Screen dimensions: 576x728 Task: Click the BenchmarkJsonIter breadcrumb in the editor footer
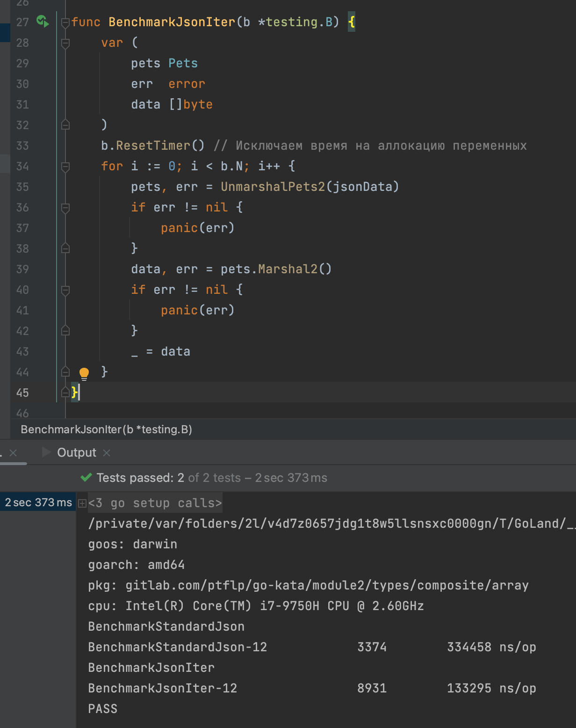pyautogui.click(x=106, y=430)
